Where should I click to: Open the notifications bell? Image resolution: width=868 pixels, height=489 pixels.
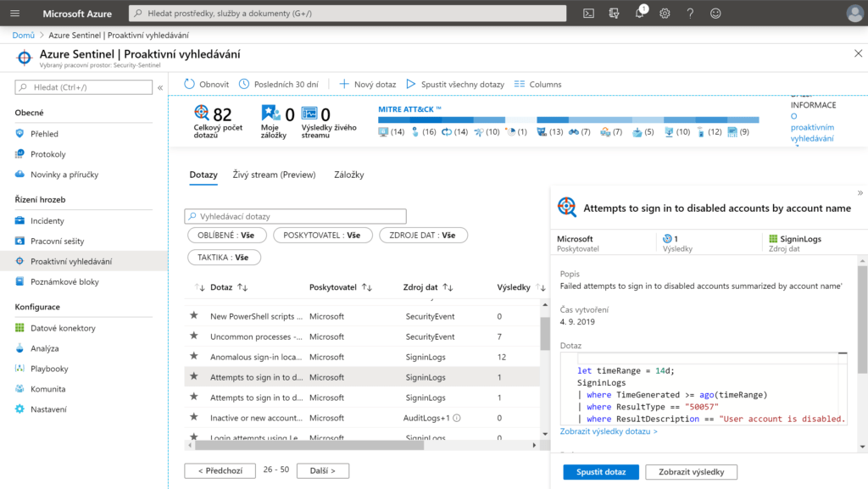(640, 14)
